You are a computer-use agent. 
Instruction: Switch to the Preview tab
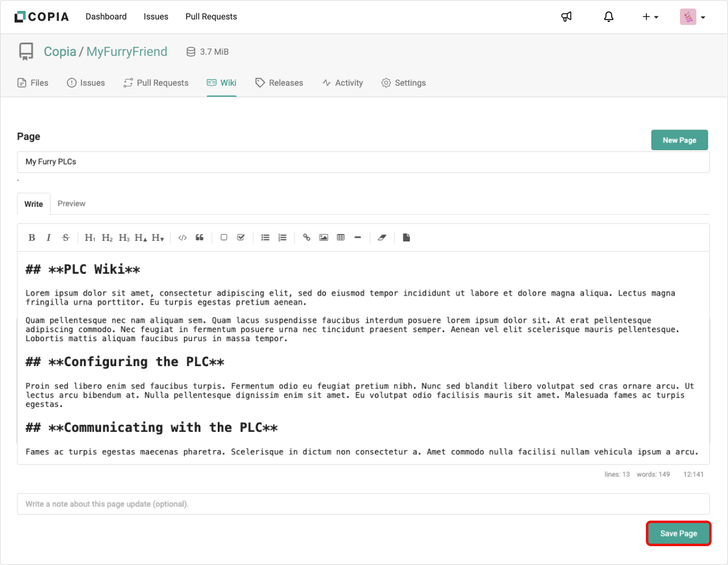tap(71, 204)
